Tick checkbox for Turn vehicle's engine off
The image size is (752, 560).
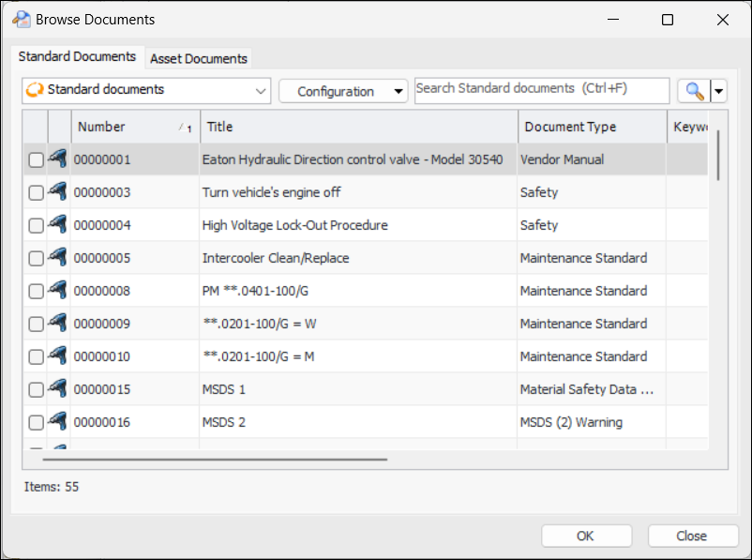36,193
